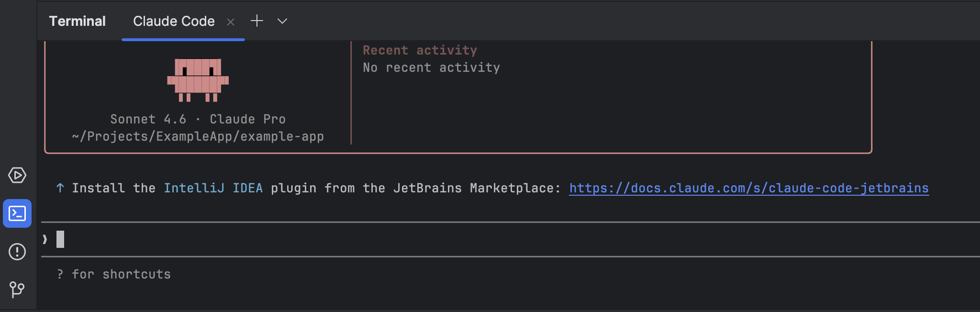Click the Terminal panel title

click(77, 21)
